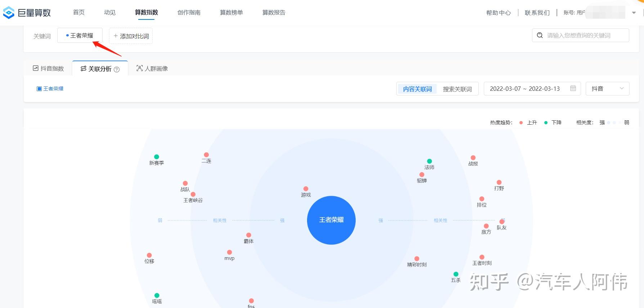644x308 pixels.
Task: Open the 创作指南 menu item
Action: click(x=189, y=13)
